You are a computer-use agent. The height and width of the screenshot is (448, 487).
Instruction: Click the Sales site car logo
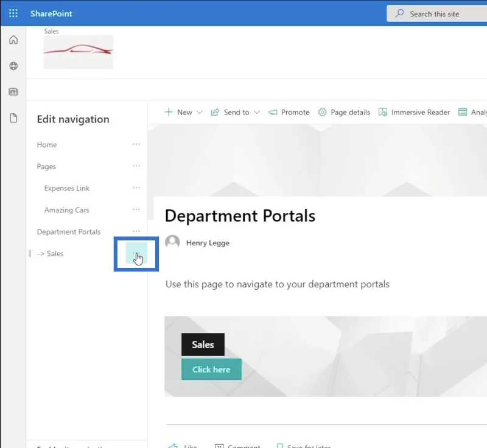(79, 52)
